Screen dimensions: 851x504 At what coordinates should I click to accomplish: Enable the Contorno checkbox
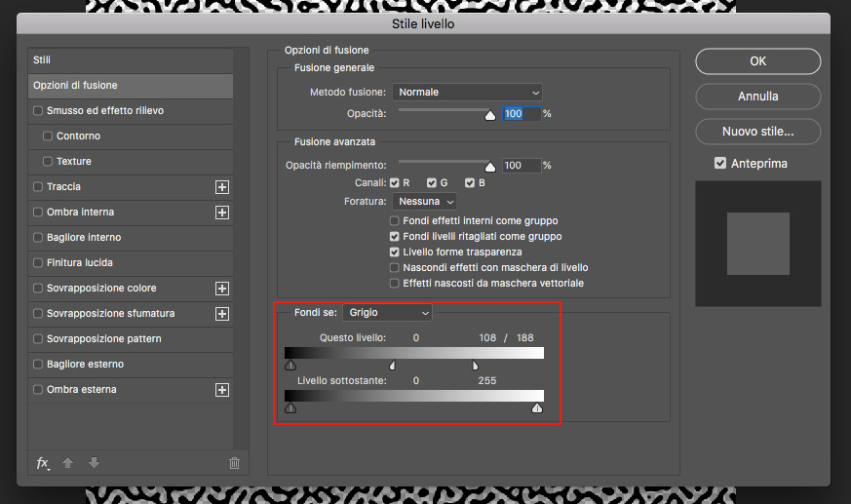click(x=48, y=136)
